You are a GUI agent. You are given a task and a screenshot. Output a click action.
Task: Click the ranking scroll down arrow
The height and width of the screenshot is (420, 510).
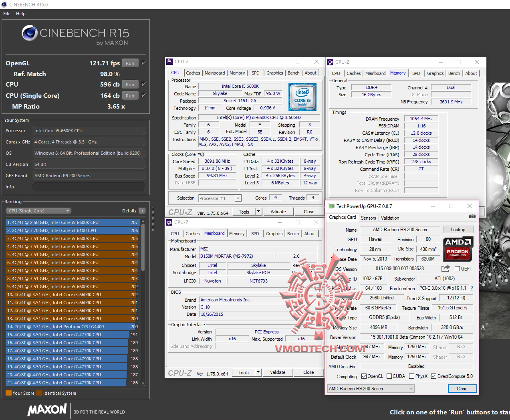pyautogui.click(x=143, y=384)
